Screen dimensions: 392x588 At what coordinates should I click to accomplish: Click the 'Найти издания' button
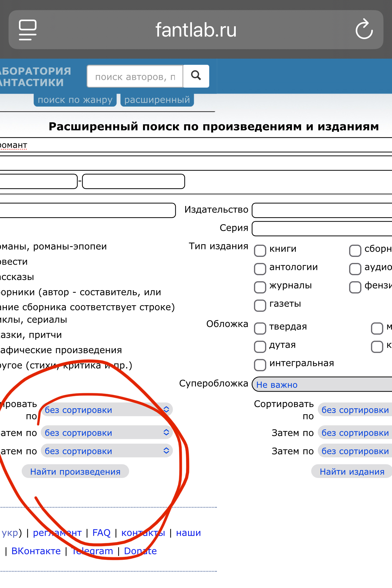tap(352, 472)
